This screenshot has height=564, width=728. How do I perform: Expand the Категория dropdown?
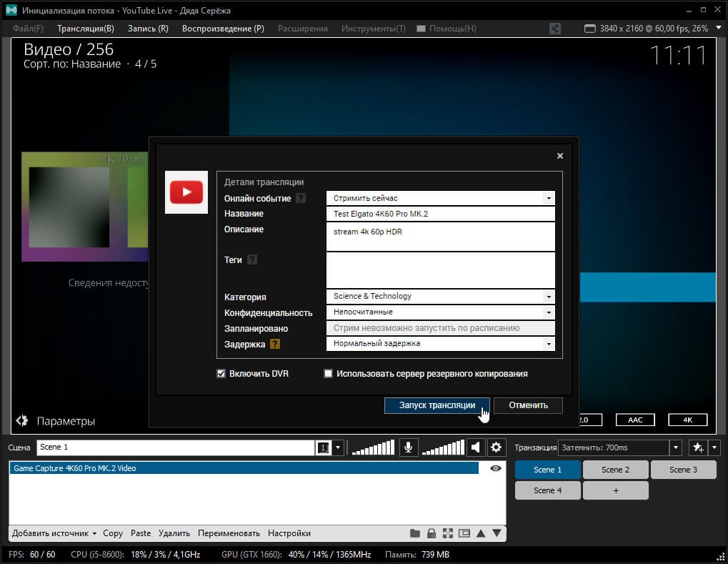pyautogui.click(x=548, y=297)
